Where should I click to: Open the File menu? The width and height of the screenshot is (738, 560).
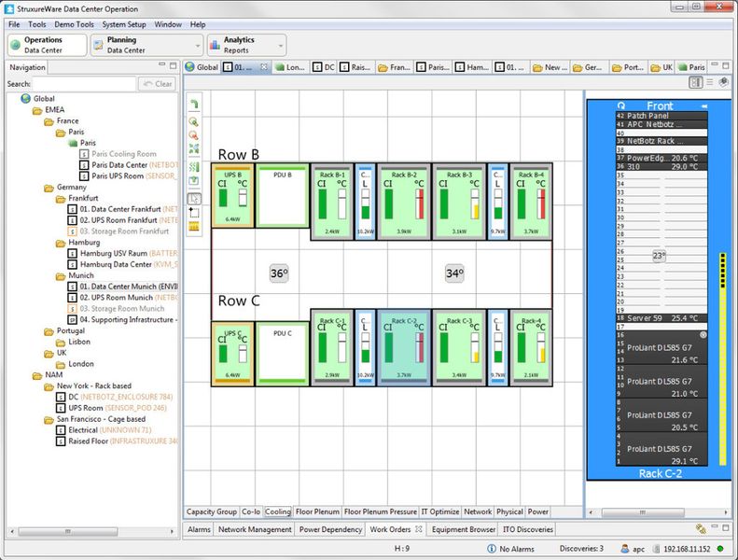click(x=14, y=24)
